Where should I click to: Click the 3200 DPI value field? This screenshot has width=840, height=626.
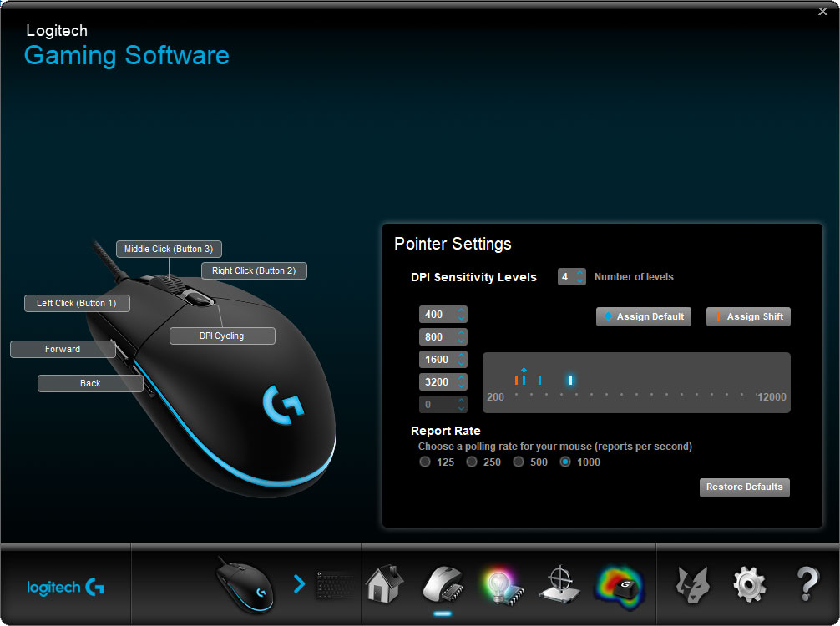(443, 381)
